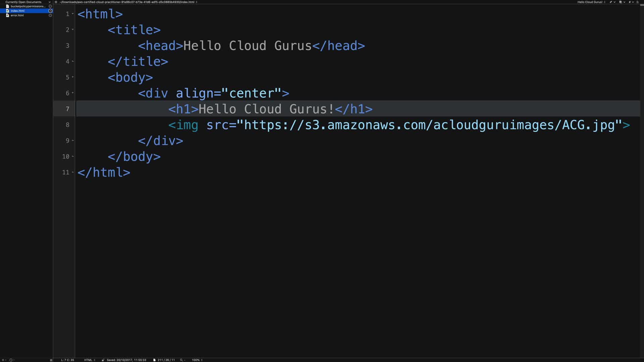
Task: Toggle the file lock icon in status bar
Action: click(x=103, y=360)
